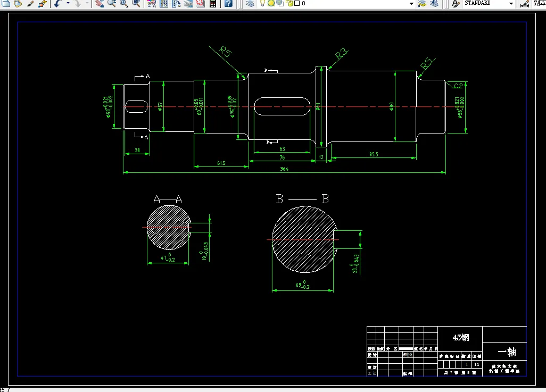Click the 45钢 material title block cell
This screenshot has width=546, height=392.
(x=461, y=337)
